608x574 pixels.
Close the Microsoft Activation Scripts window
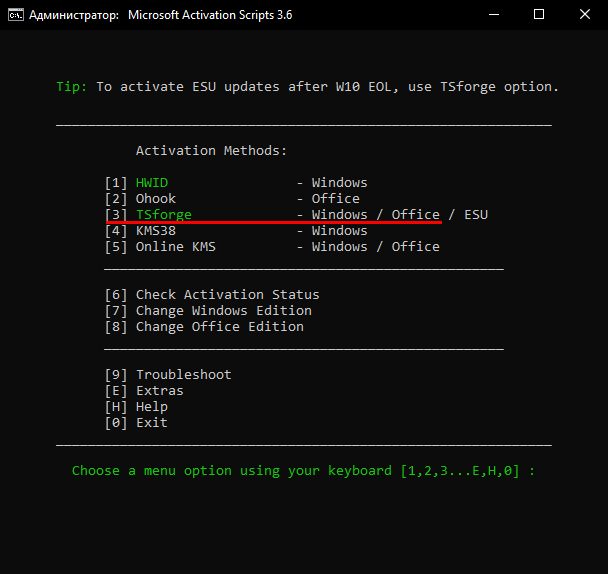click(x=585, y=15)
